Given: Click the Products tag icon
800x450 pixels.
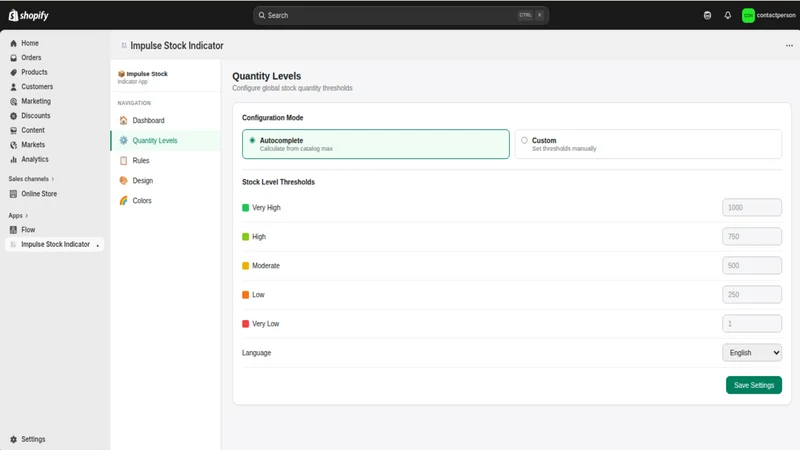Looking at the screenshot, I should 13,72.
